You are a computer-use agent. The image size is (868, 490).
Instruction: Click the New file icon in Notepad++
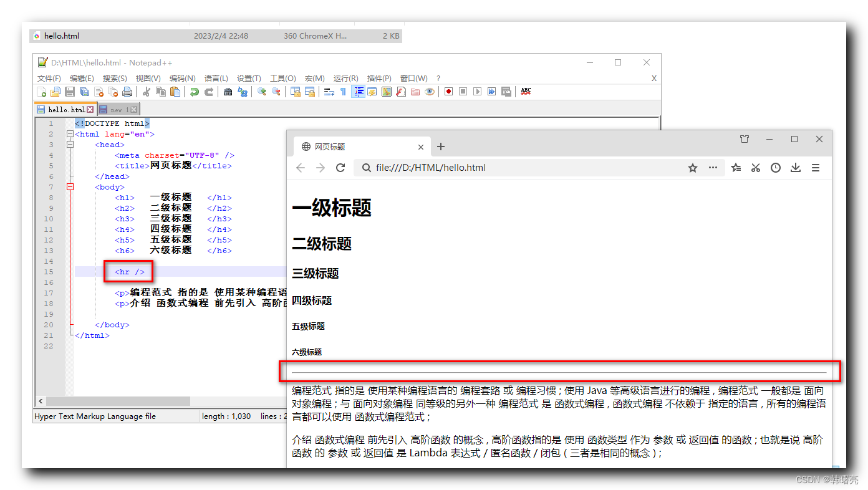pos(41,92)
